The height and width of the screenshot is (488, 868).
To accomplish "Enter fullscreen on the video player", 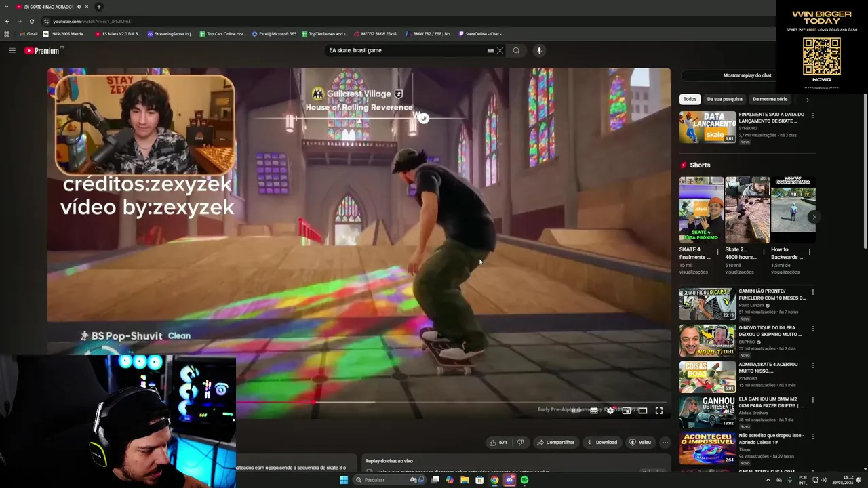I will (x=659, y=411).
